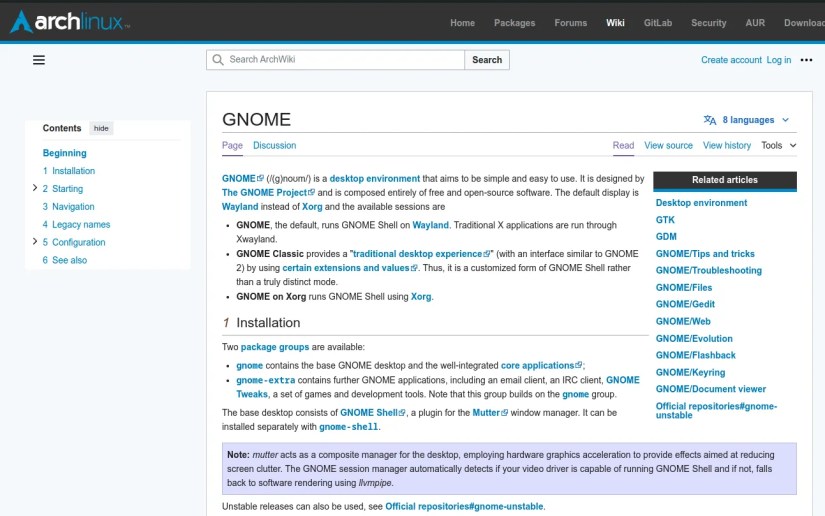Open the hamburger sidebar menu
Image resolution: width=825 pixels, height=516 pixels.
click(x=39, y=60)
